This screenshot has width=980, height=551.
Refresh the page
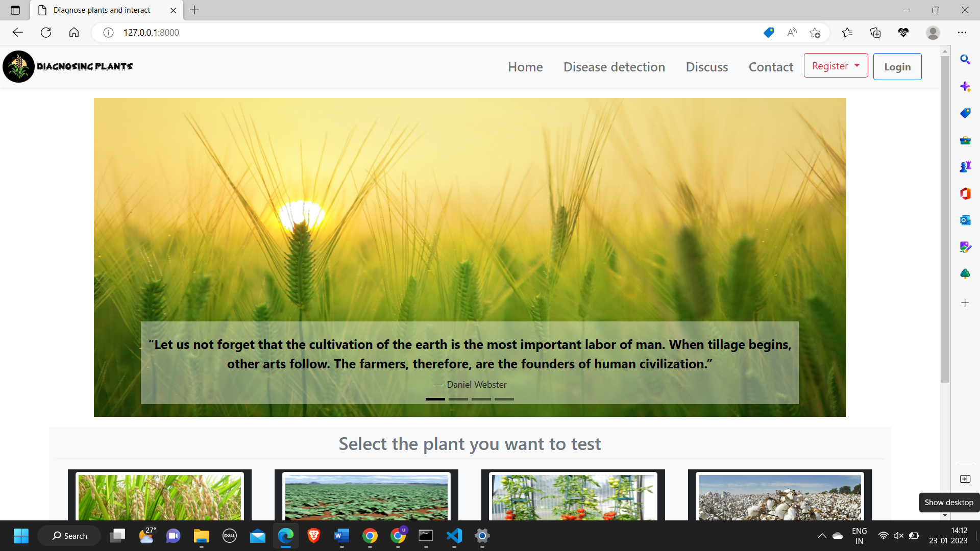tap(46, 33)
